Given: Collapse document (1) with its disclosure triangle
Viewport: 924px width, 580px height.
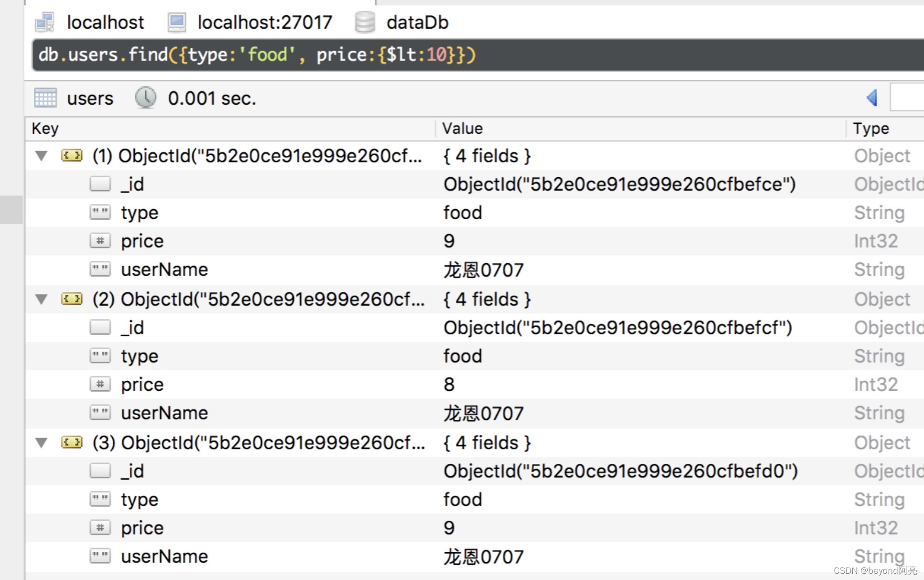Looking at the screenshot, I should (41, 156).
